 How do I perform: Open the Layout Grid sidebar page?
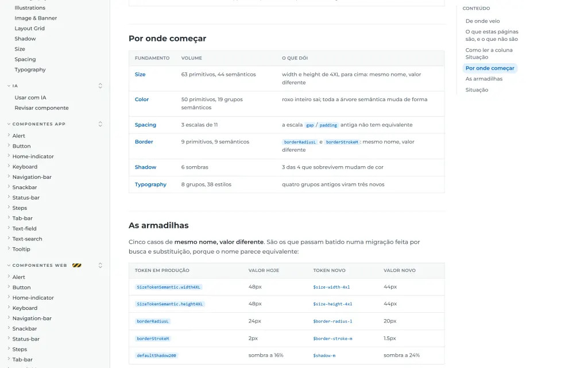(x=30, y=29)
